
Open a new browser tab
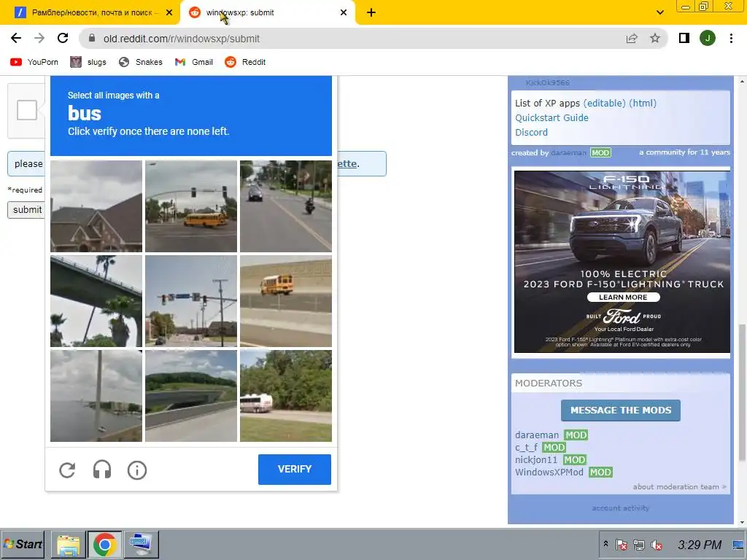pyautogui.click(x=371, y=12)
